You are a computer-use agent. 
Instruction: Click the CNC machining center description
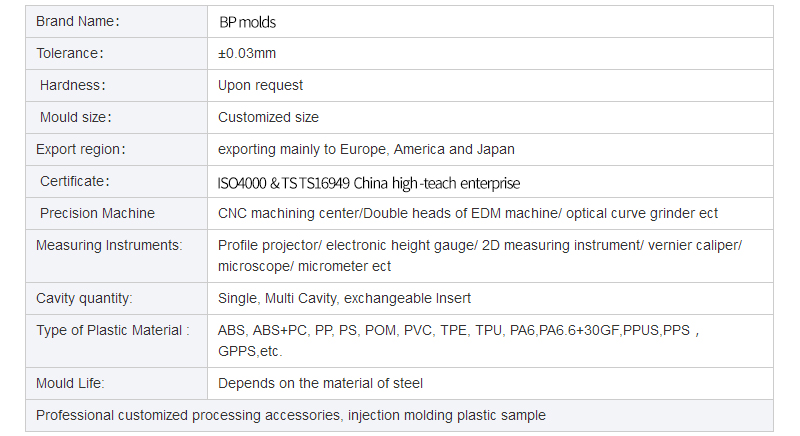(x=467, y=213)
